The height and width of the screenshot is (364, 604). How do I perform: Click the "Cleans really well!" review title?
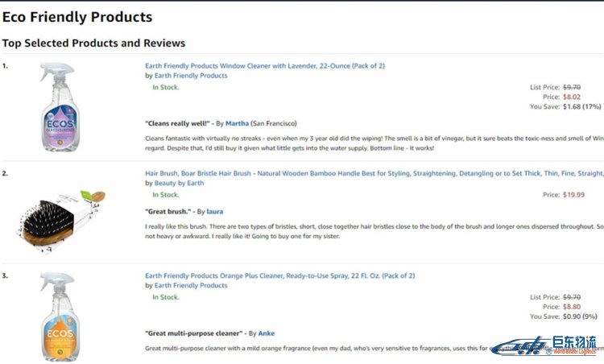(x=178, y=124)
